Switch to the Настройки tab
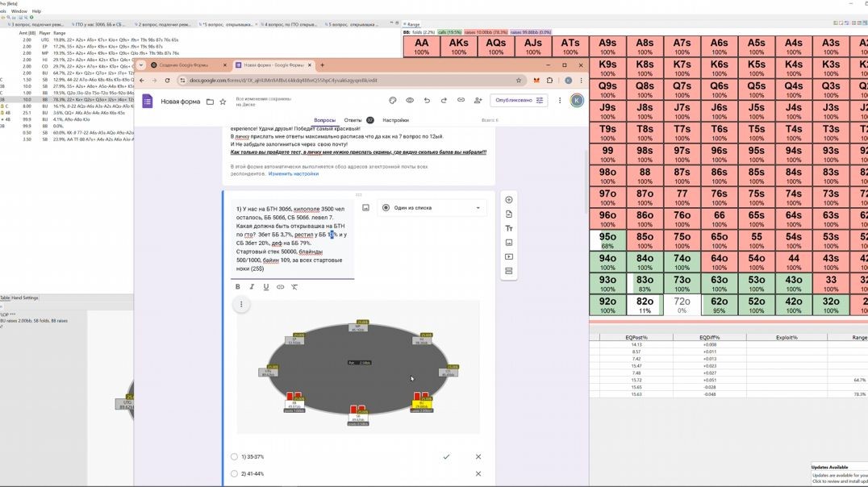This screenshot has height=487, width=868. click(x=395, y=120)
